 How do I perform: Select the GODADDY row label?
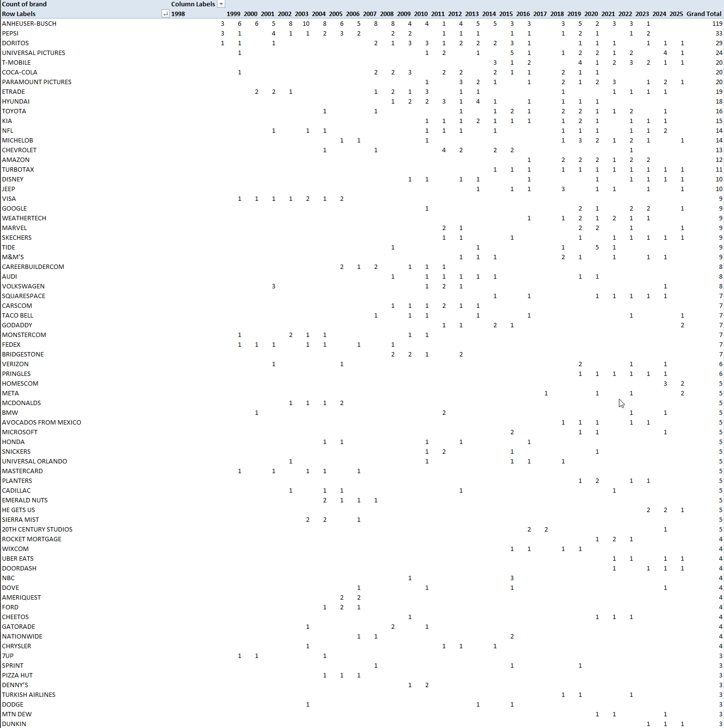point(17,325)
